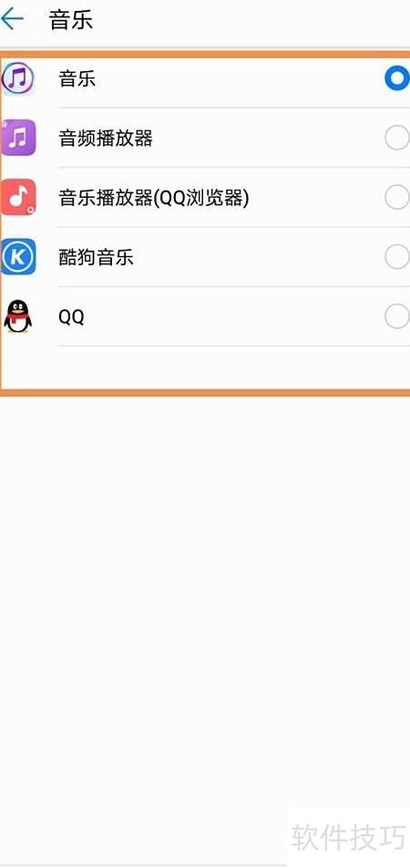Viewport: 410px width, 868px height.
Task: Click the QQ penguin icon
Action: [x=17, y=316]
